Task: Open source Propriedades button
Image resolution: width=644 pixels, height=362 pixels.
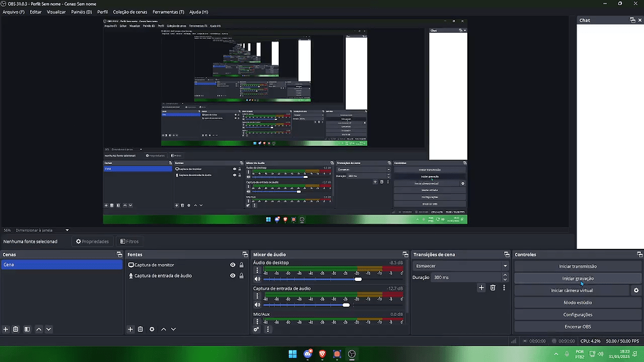Action: point(92,241)
